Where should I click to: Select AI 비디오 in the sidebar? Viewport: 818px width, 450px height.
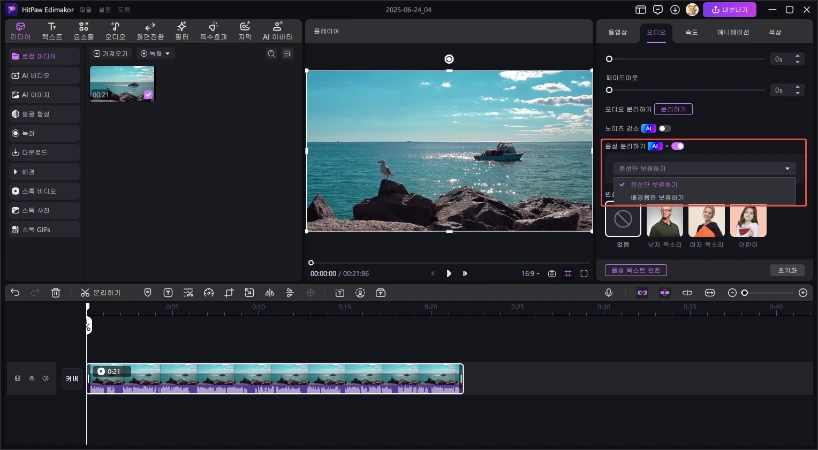(44, 76)
